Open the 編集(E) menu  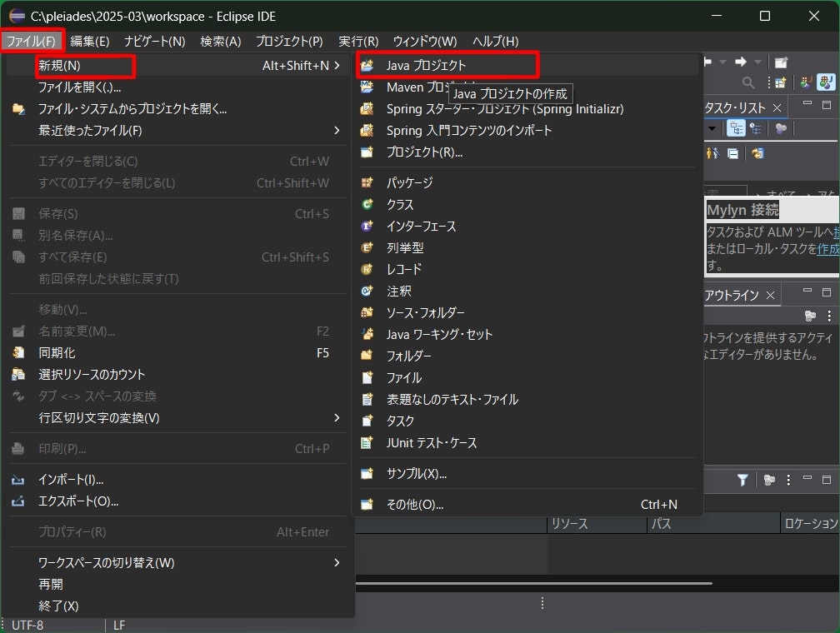[x=89, y=42]
